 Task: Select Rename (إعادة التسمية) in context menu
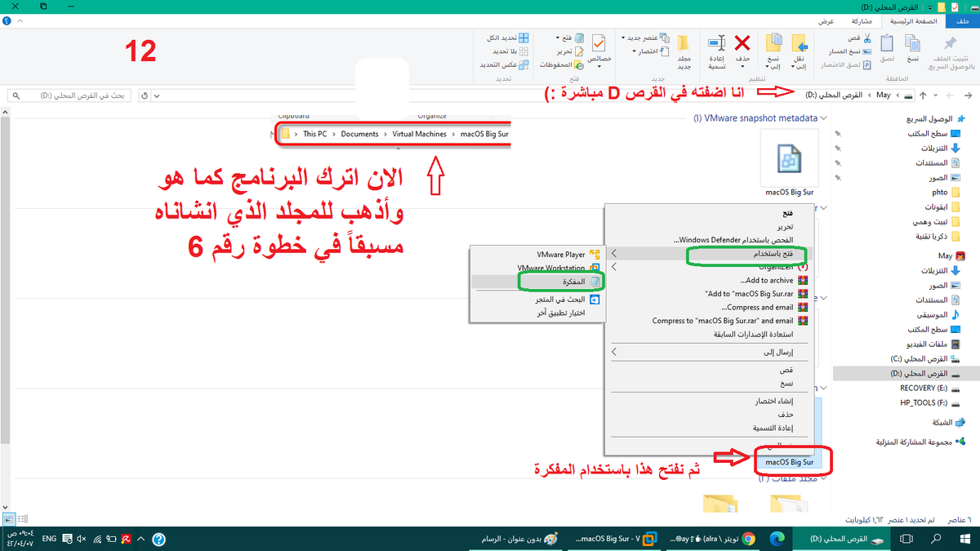click(x=707, y=428)
